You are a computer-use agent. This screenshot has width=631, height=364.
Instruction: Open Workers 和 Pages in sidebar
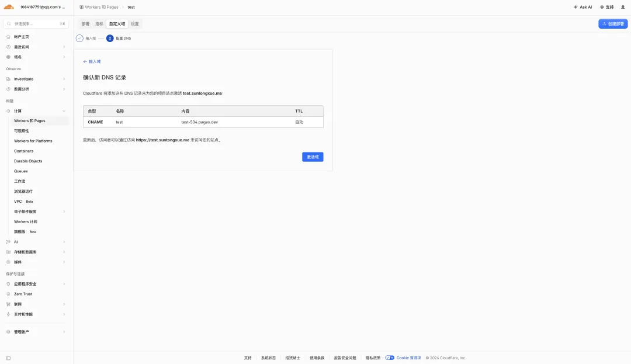pyautogui.click(x=39, y=121)
